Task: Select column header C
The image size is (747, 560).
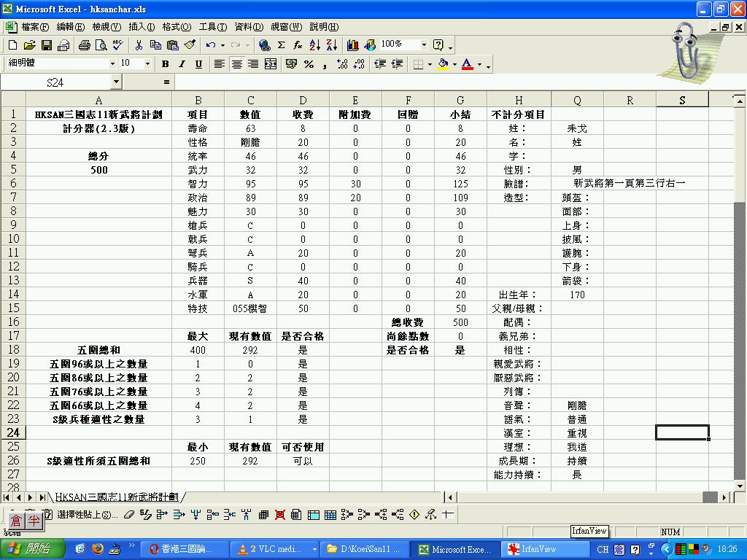Action: coord(251,100)
